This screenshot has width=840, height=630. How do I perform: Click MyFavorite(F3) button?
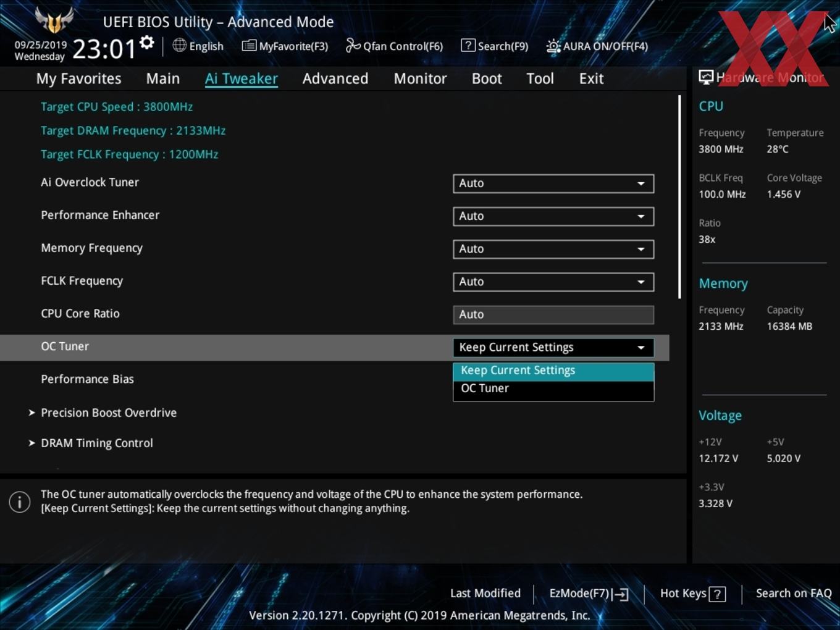coord(285,46)
